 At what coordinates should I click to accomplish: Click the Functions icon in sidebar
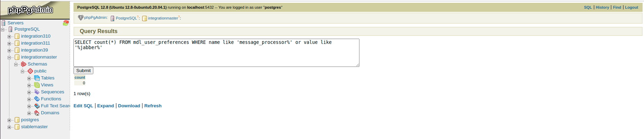[37, 99]
